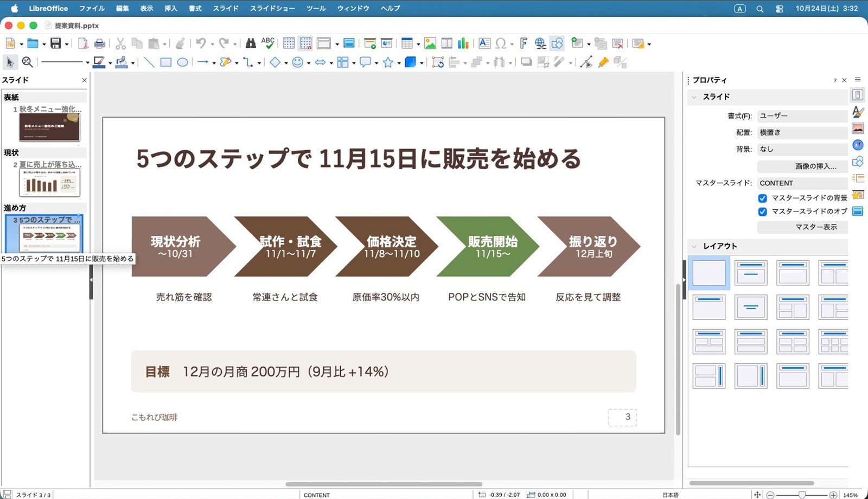Image resolution: width=868 pixels, height=499 pixels.
Task: Click the 画像の挿入... button
Action: (802, 167)
